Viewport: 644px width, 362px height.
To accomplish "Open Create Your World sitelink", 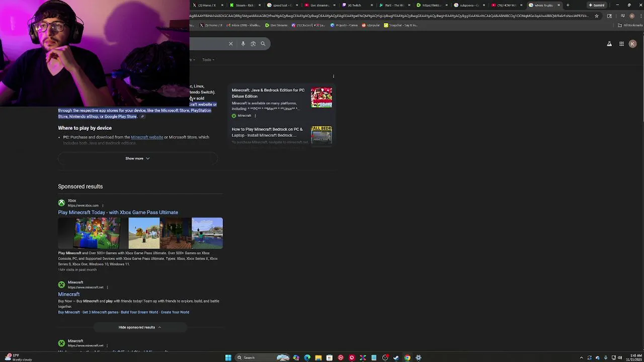I will point(175,312).
